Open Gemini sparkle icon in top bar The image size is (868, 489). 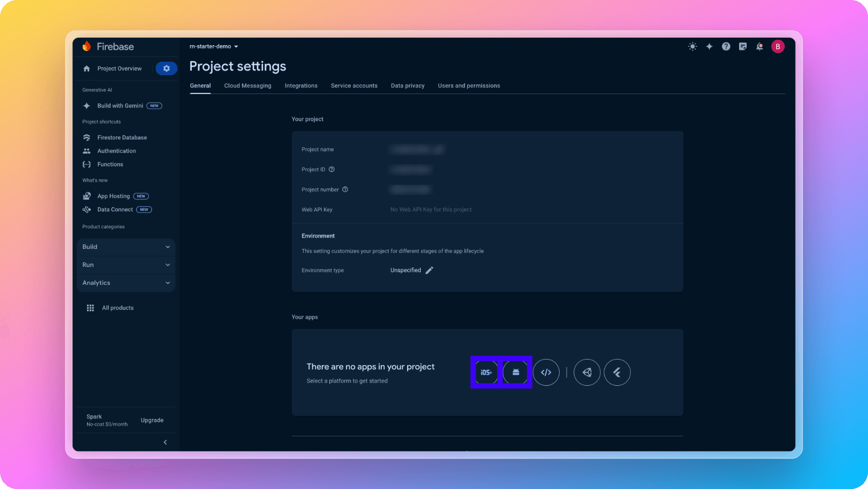point(709,47)
